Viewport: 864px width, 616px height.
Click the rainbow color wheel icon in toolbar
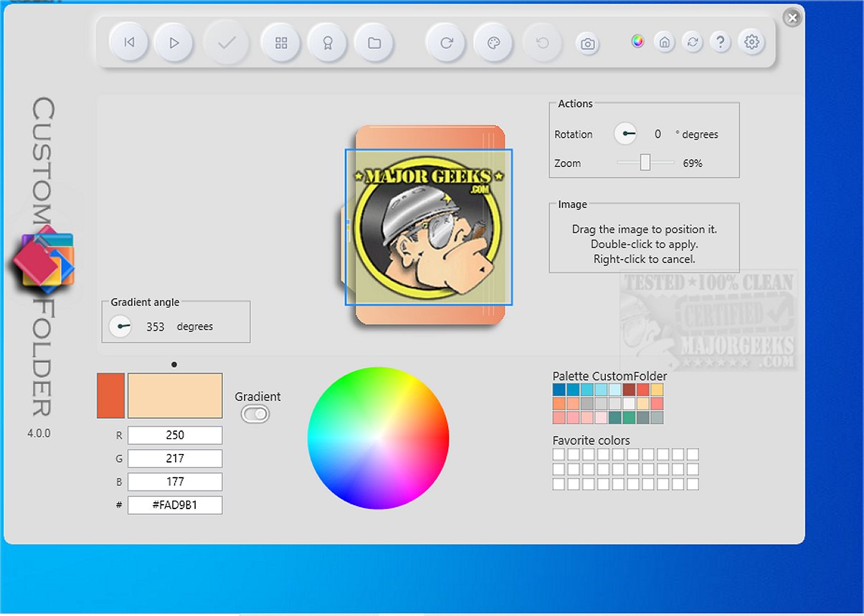click(x=637, y=41)
